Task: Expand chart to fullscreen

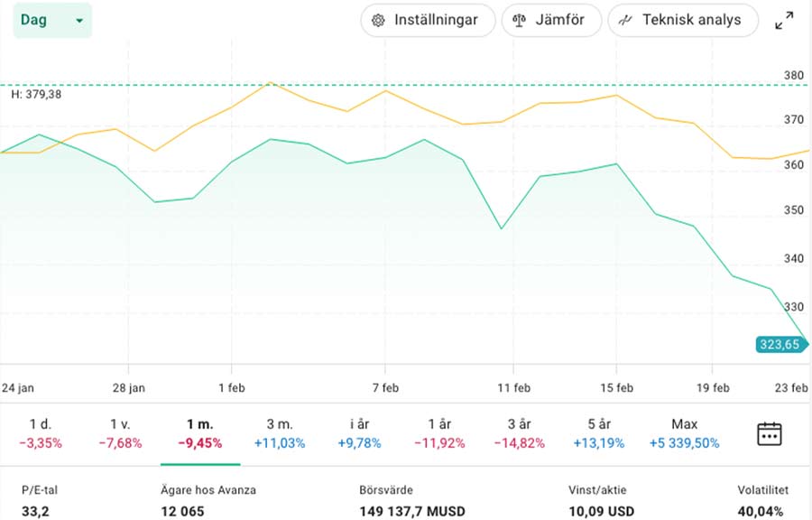Action: point(784,21)
